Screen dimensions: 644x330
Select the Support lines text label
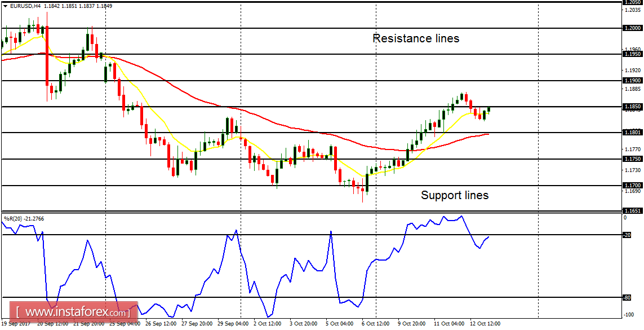[x=454, y=196]
